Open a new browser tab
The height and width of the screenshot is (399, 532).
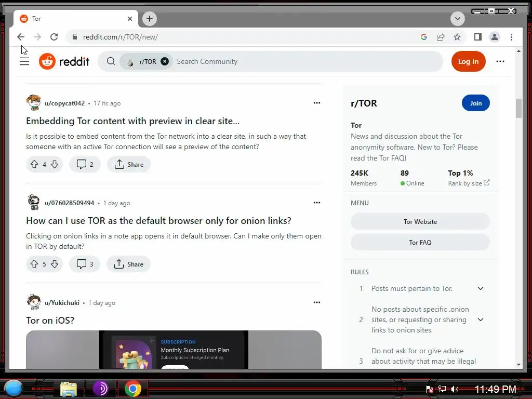[150, 19]
